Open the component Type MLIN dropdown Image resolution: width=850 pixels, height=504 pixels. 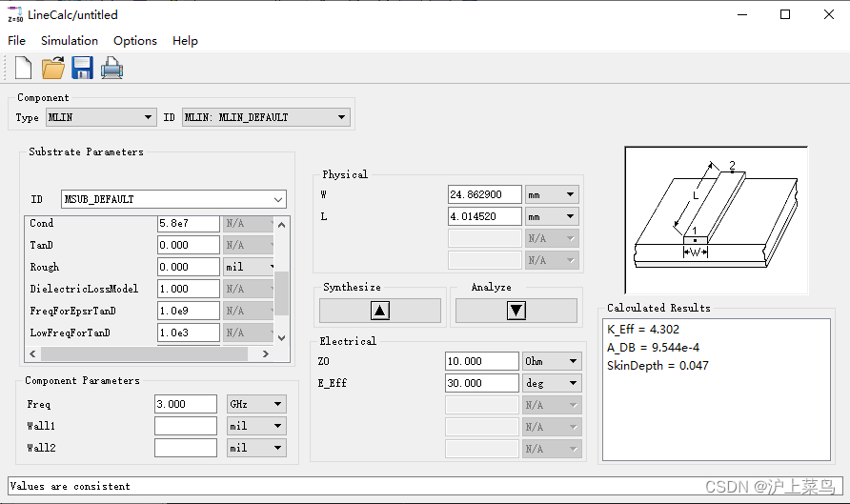click(101, 117)
